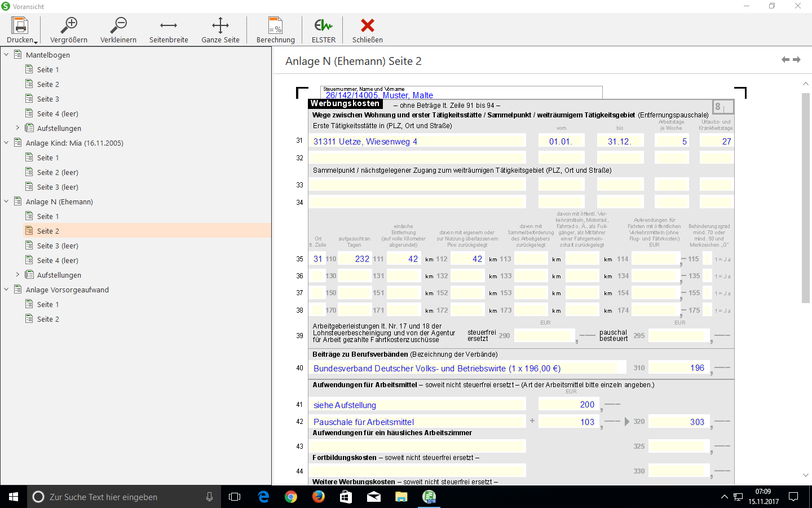
Task: Click amount field showing 200
Action: (x=569, y=405)
